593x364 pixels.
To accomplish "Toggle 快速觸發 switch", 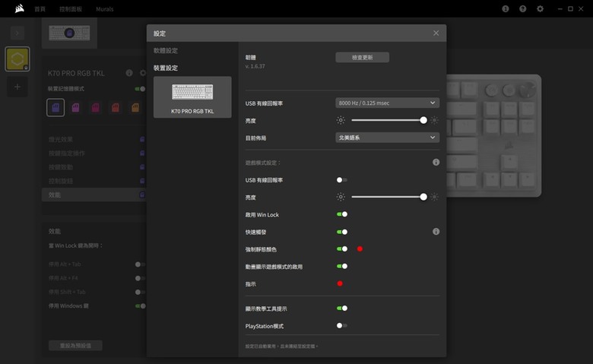I will (342, 232).
